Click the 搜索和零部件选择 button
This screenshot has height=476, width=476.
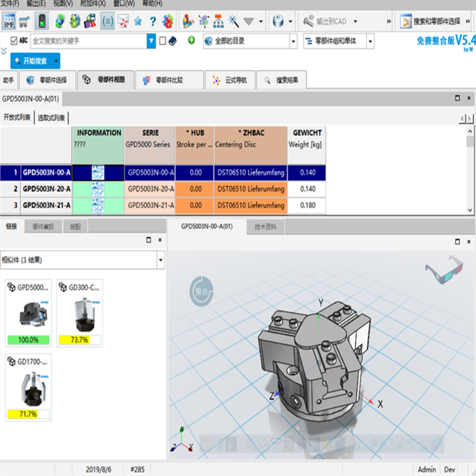(439, 22)
